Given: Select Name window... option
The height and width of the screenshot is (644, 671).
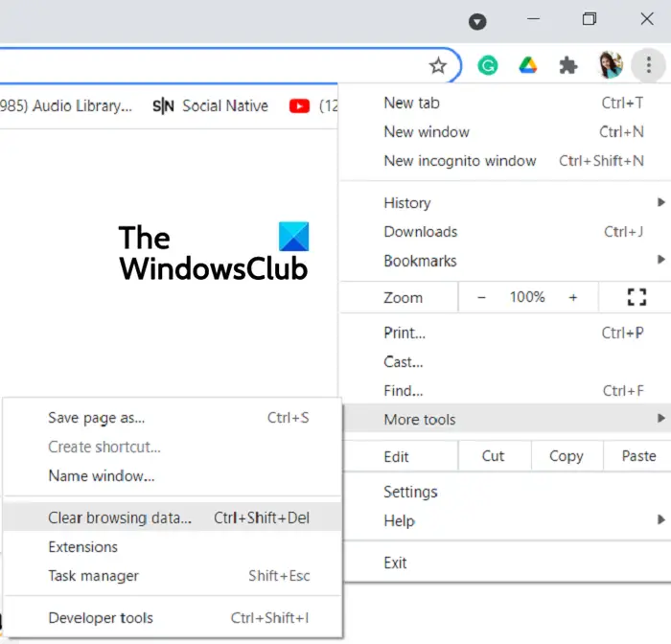Looking at the screenshot, I should (x=173, y=476).
